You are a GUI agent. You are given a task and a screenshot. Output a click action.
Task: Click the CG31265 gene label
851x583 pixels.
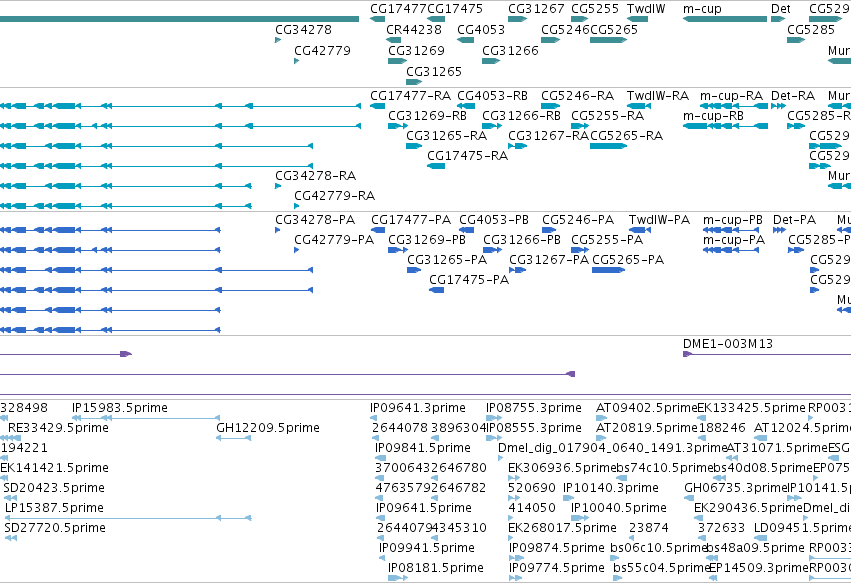tap(434, 72)
